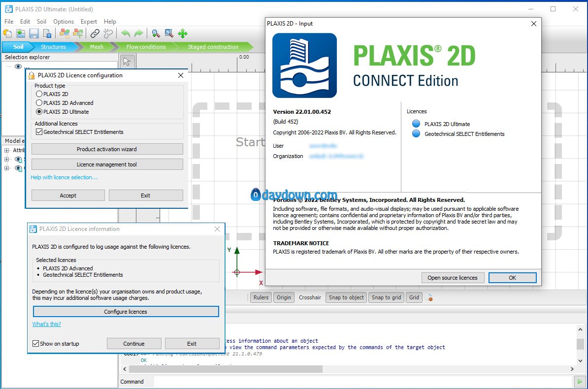This screenshot has height=389, width=588.
Task: Switch to the Mesh mode tab
Action: click(x=97, y=47)
